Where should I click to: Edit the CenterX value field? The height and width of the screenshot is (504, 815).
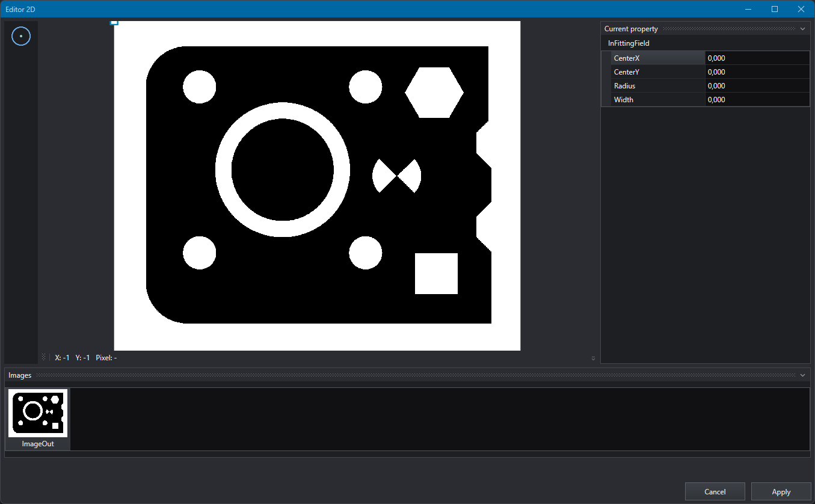[757, 58]
